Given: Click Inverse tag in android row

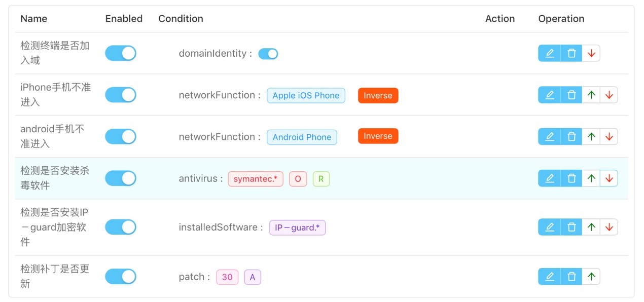Looking at the screenshot, I should click(x=378, y=136).
